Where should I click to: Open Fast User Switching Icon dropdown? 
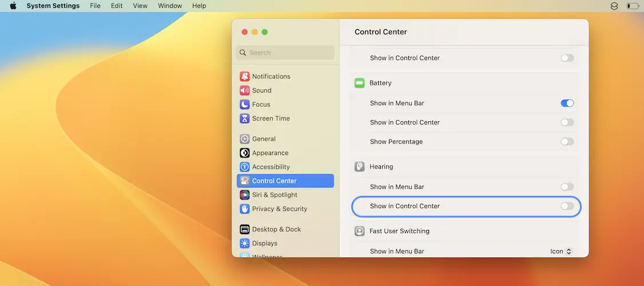[x=560, y=251]
